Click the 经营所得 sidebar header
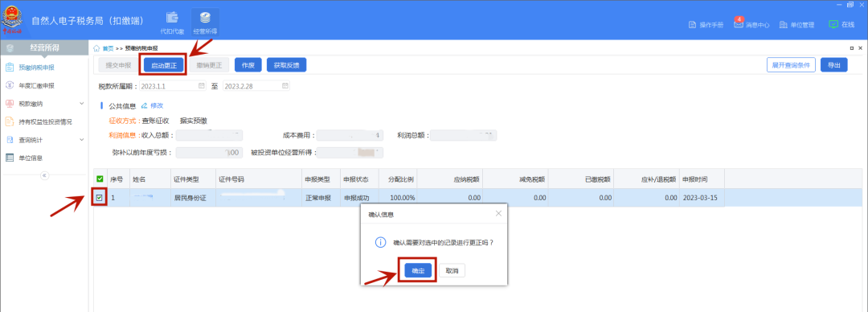The width and height of the screenshot is (868, 312). coord(44,47)
